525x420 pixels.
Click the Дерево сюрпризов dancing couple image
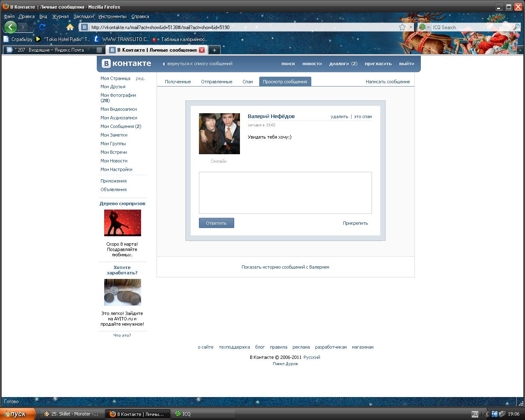click(123, 223)
